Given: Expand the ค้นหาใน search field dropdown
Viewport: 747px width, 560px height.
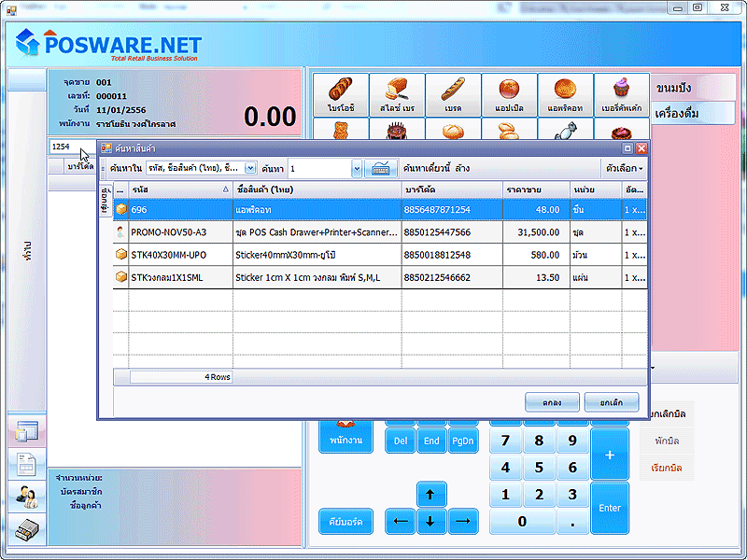Looking at the screenshot, I should [250, 169].
